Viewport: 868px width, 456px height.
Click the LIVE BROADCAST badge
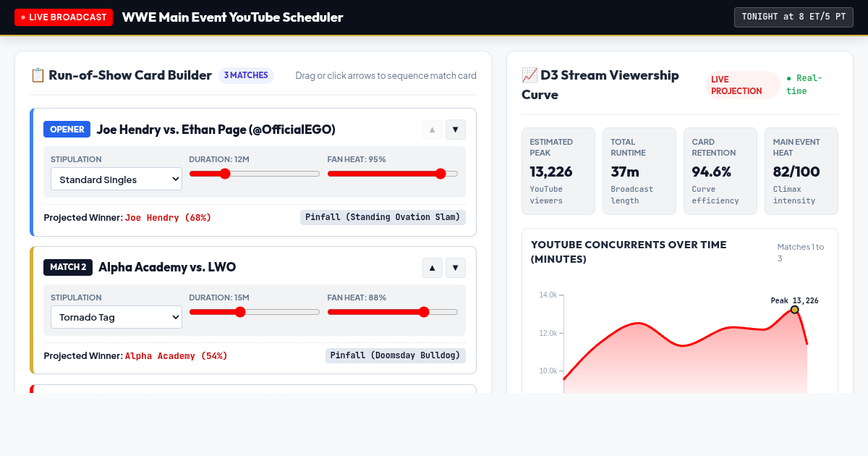64,17
